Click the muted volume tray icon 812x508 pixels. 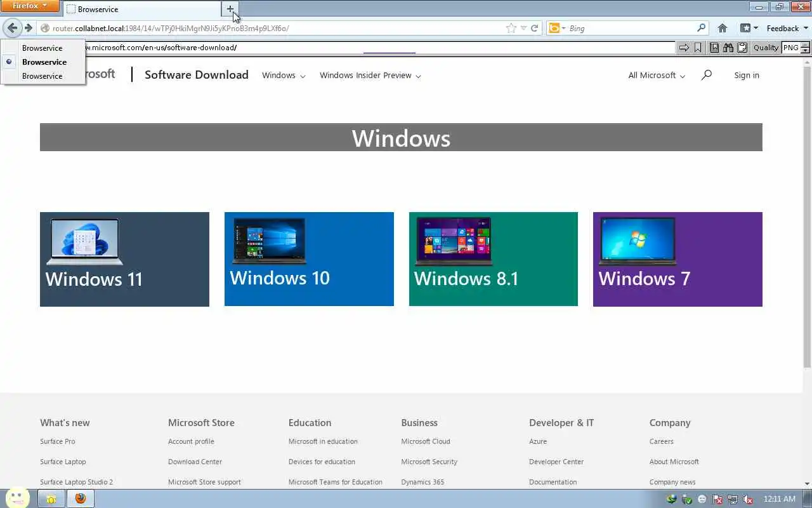tap(748, 499)
